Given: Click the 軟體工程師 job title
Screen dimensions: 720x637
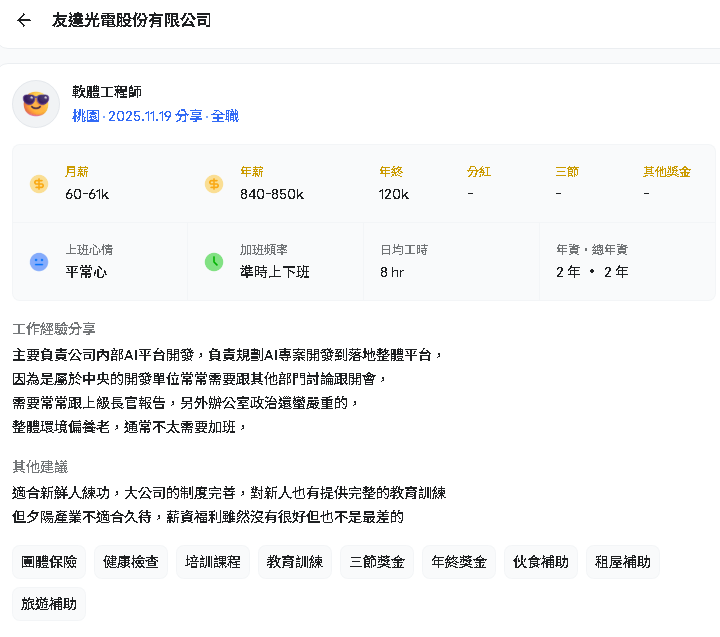Looking at the screenshot, I should click(107, 92).
